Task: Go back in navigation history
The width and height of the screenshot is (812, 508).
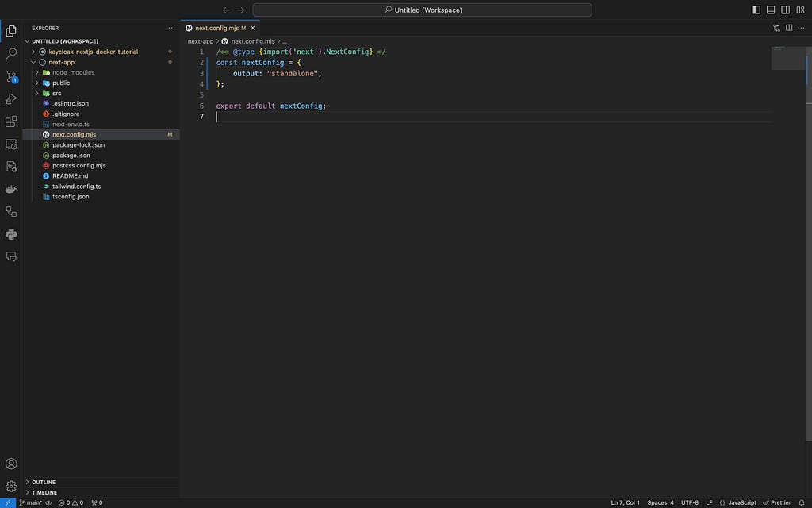Action: tap(226, 10)
